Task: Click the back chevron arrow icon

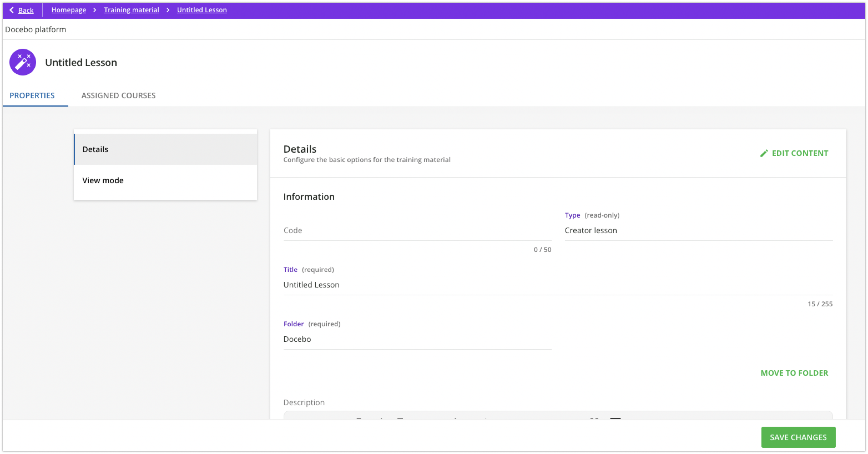Action: 11,10
